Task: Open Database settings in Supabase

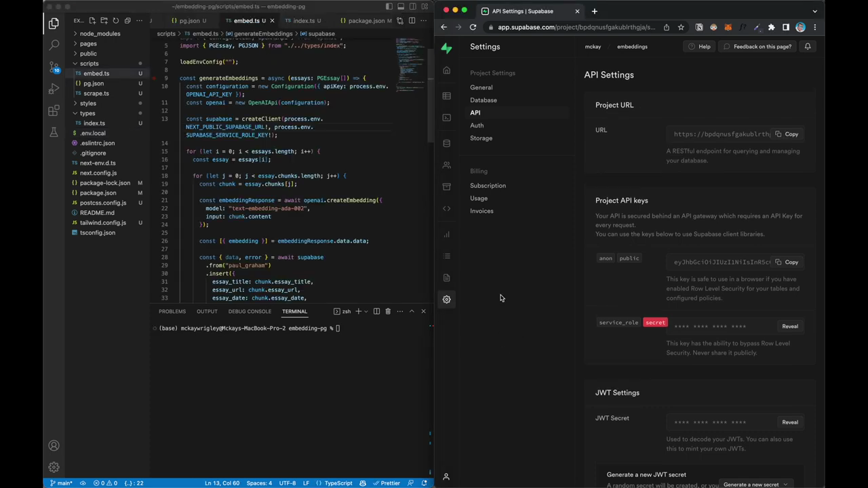Action: 484,100
